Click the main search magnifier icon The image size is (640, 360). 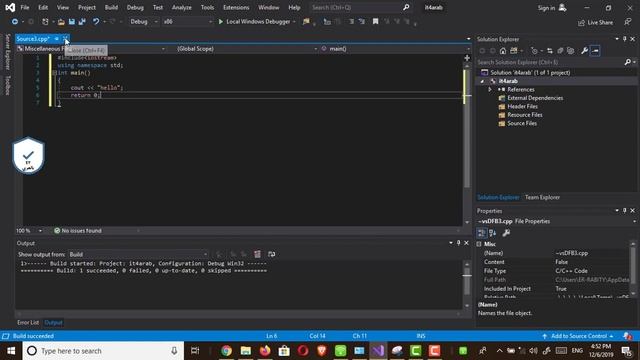[406, 7]
